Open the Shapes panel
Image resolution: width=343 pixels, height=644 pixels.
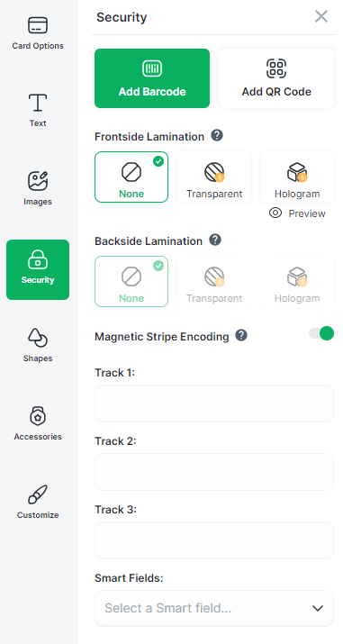click(38, 345)
